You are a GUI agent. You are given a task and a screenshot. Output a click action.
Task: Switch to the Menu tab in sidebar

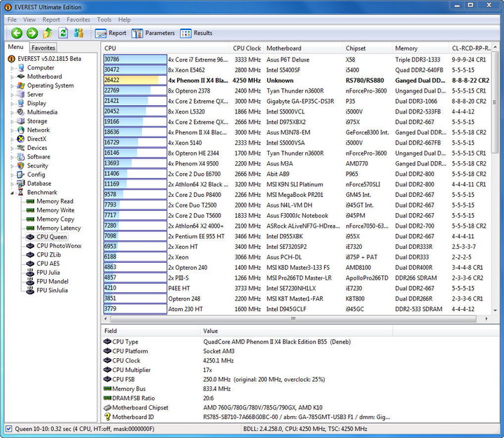point(15,47)
